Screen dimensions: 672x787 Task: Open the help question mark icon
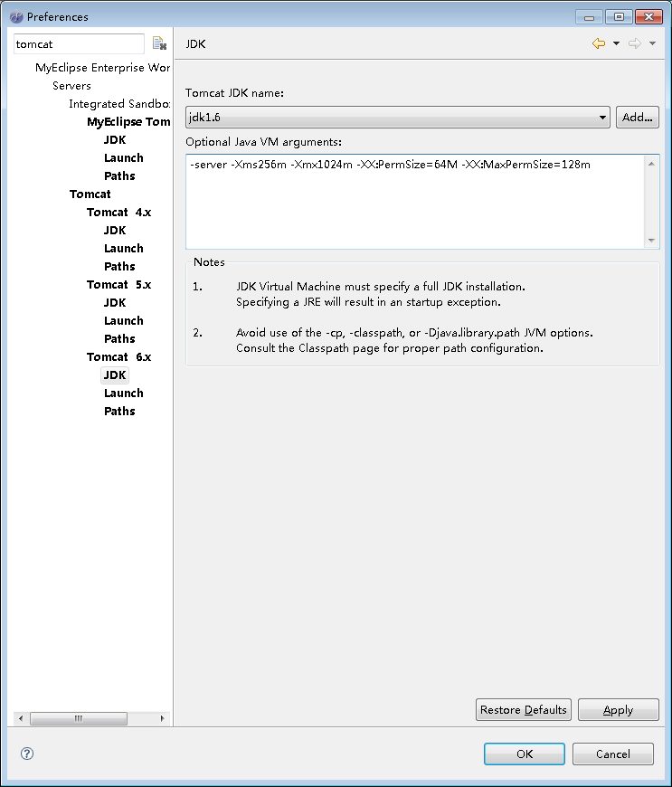pos(27,754)
